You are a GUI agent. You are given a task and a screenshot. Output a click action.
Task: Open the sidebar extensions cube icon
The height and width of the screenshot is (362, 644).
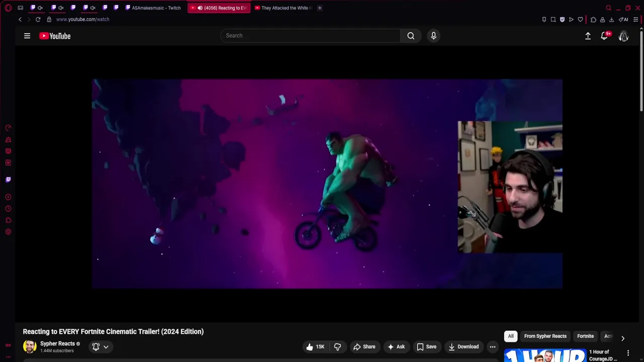pyautogui.click(x=8, y=220)
